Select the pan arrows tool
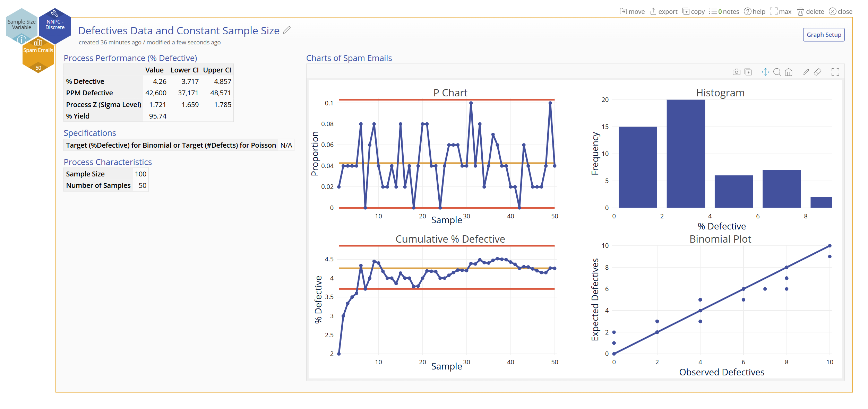Image resolution: width=868 pixels, height=409 pixels. pyautogui.click(x=765, y=72)
